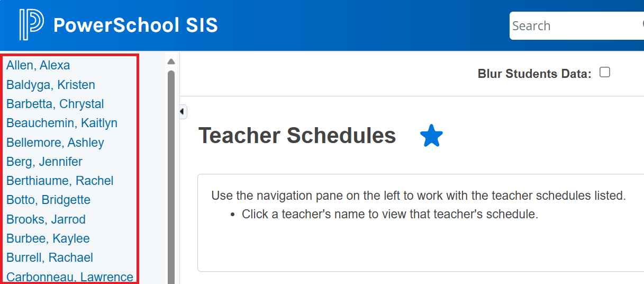Click the PowerSchool logo icon
The height and width of the screenshot is (284, 644).
point(31,25)
